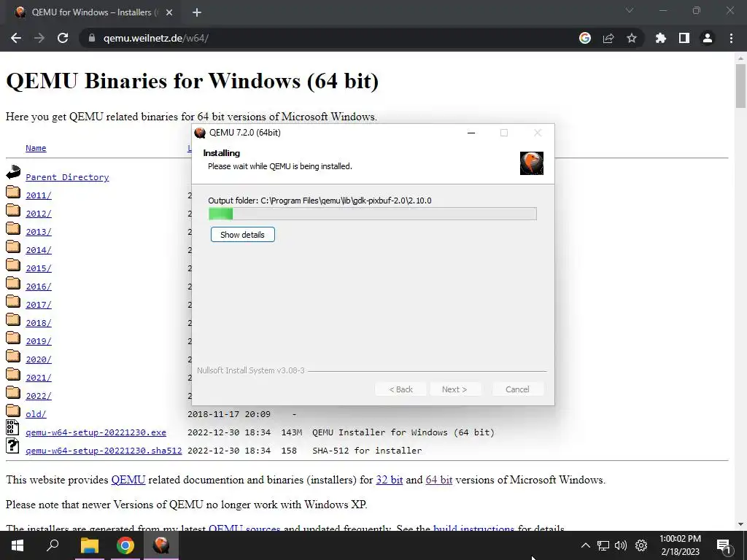The width and height of the screenshot is (747, 560).
Task: Click the QEMU logo in installer header
Action: [532, 163]
